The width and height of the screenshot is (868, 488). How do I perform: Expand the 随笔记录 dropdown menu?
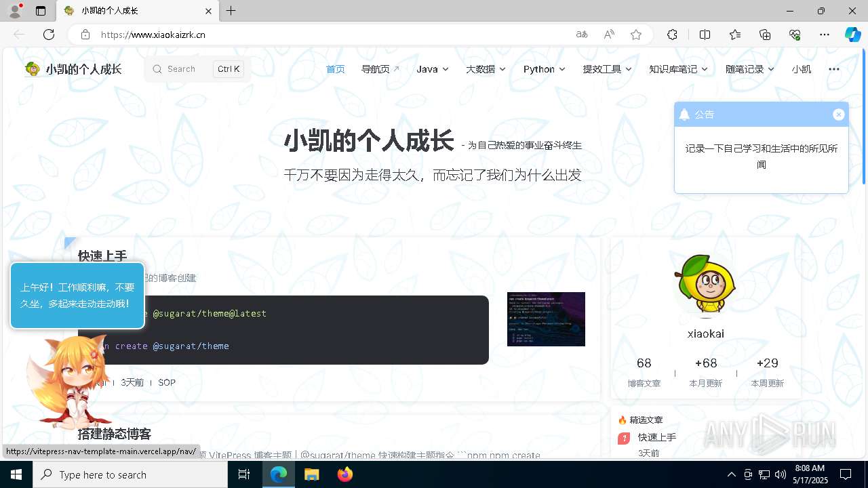(750, 69)
